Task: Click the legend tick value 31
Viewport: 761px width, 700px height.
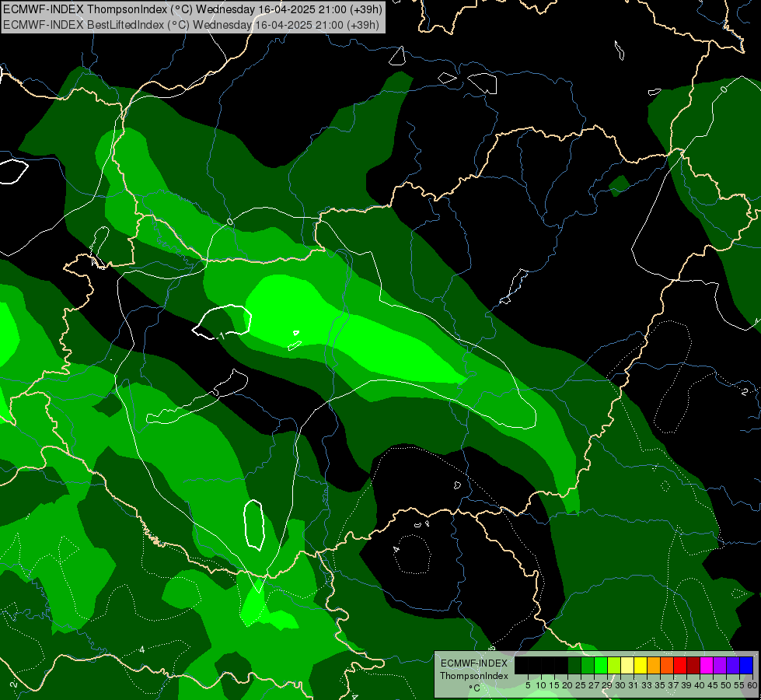Action: pos(634,685)
